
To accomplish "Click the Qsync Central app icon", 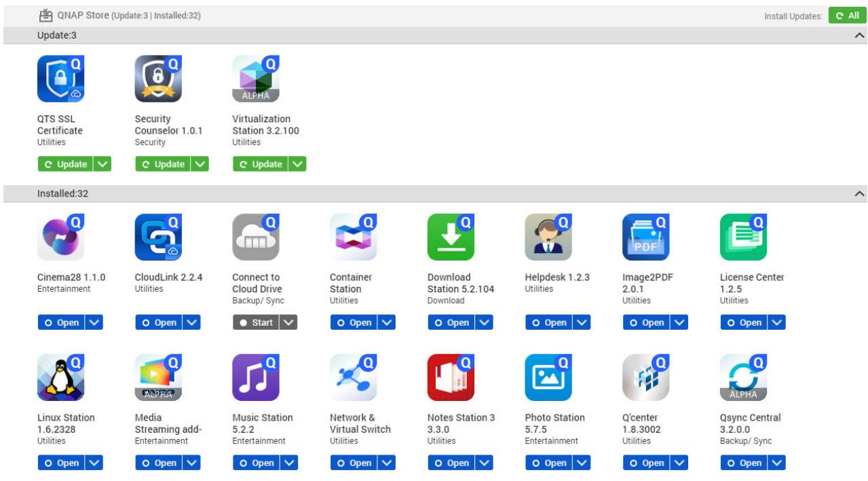I will pos(744,377).
